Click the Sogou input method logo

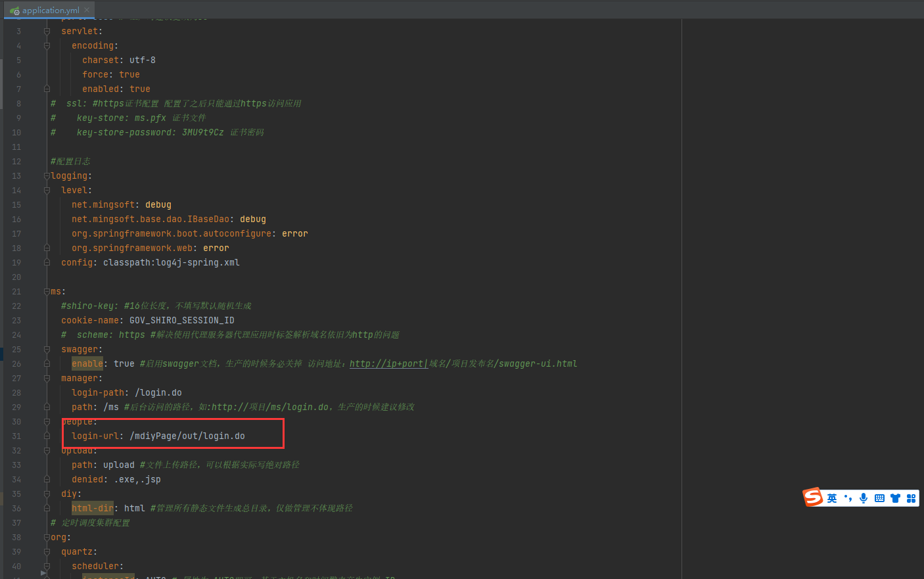813,497
